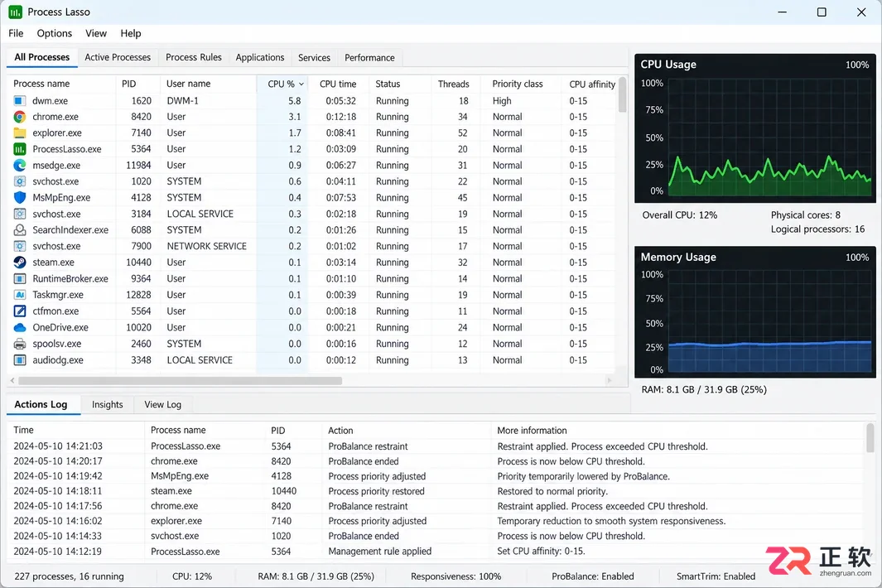882x588 pixels.
Task: Select the Actions Log tab
Action: pos(41,405)
